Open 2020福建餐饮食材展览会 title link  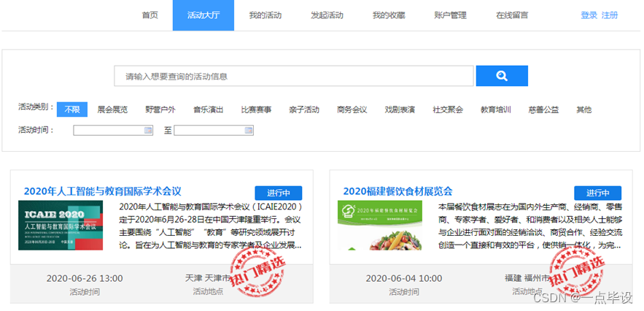pyautogui.click(x=398, y=191)
